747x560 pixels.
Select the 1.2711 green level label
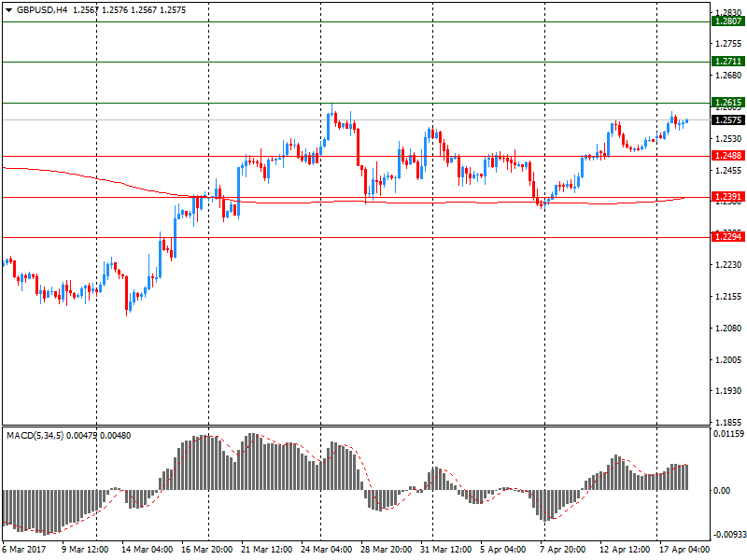tap(728, 62)
